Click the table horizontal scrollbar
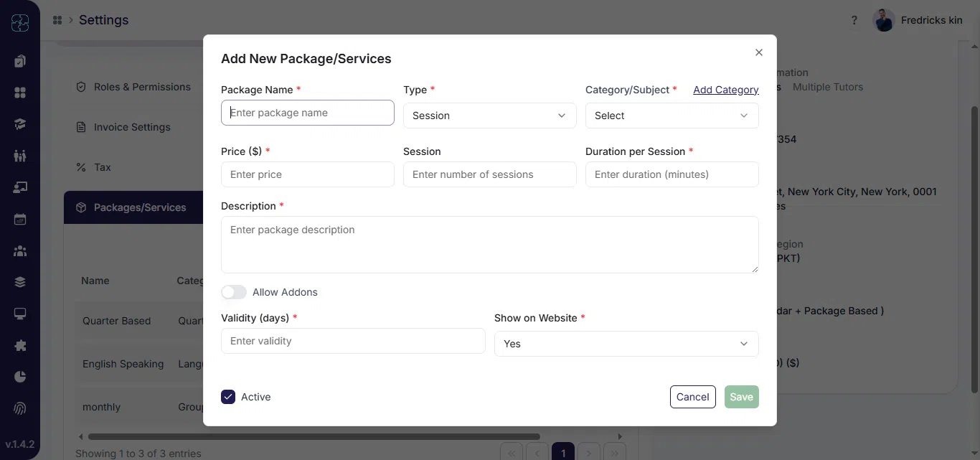The width and height of the screenshot is (980, 460). [x=314, y=436]
